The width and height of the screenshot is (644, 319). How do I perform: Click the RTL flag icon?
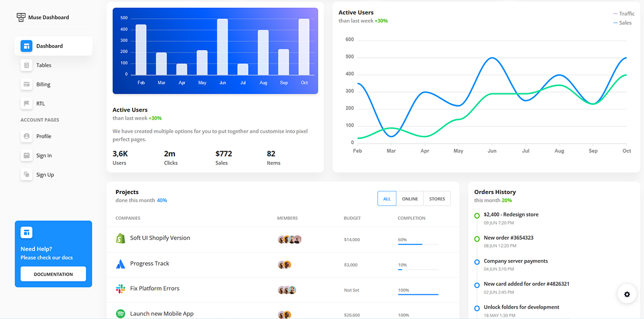point(26,103)
